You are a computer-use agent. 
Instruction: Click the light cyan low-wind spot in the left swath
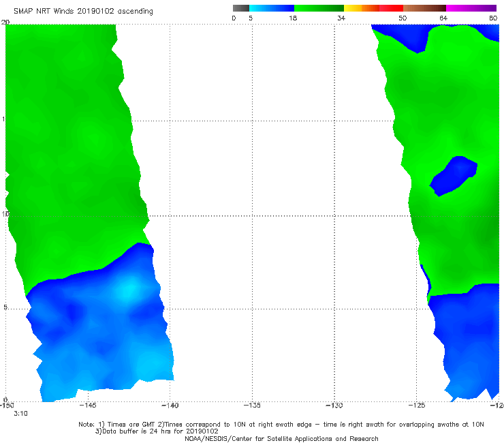(x=129, y=290)
